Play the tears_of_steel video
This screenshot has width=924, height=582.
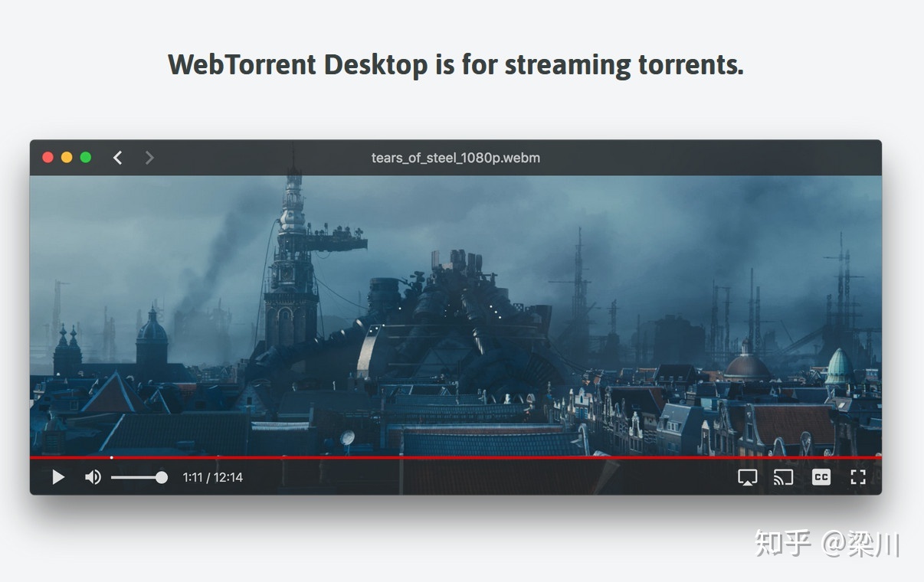coord(58,478)
